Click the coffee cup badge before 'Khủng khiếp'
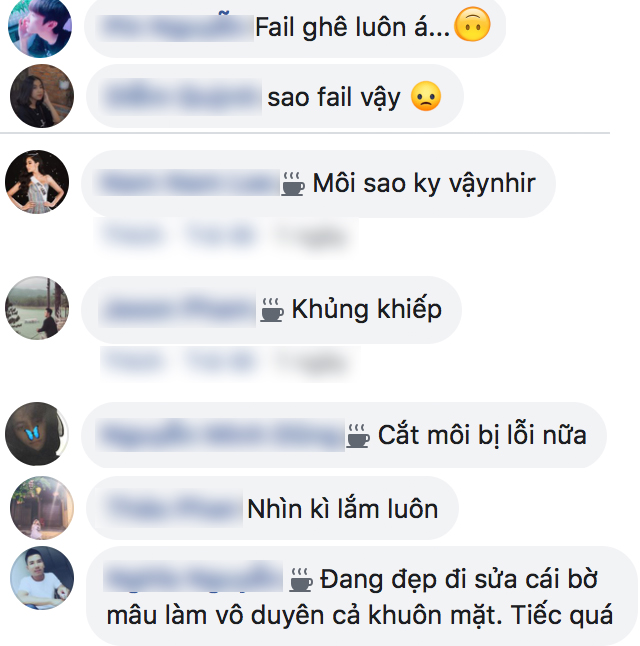The width and height of the screenshot is (640, 646). [x=272, y=310]
